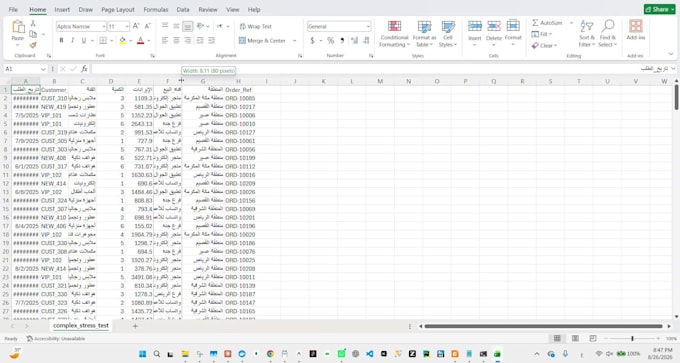Switch to the Page Layout tab
The image size is (680, 363).
(x=118, y=10)
